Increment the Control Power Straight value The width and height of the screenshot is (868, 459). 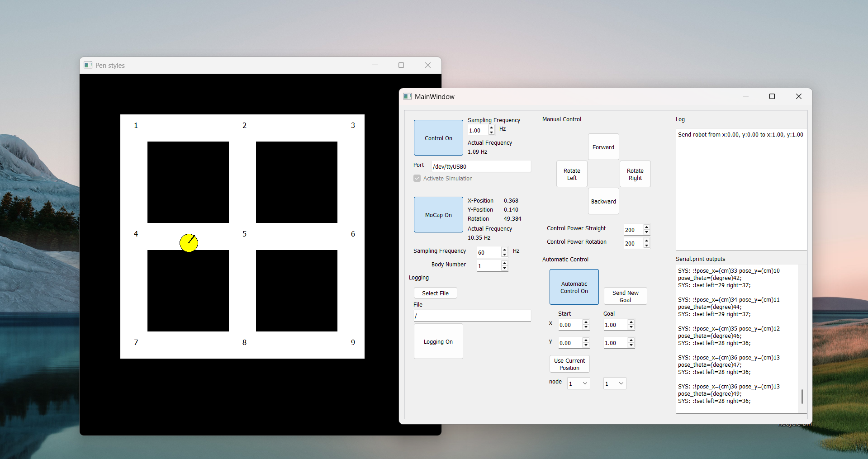pos(647,227)
